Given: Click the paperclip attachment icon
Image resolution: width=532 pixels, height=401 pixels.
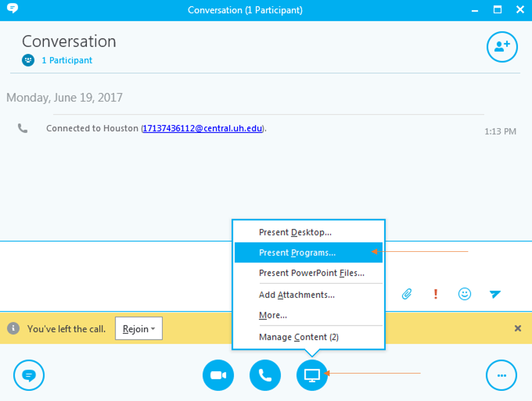Looking at the screenshot, I should coord(407,294).
